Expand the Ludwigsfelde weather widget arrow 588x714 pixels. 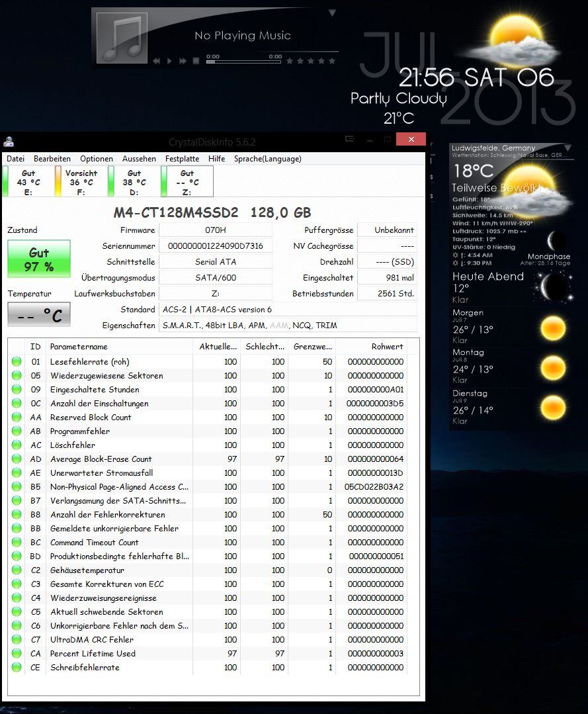click(x=567, y=148)
